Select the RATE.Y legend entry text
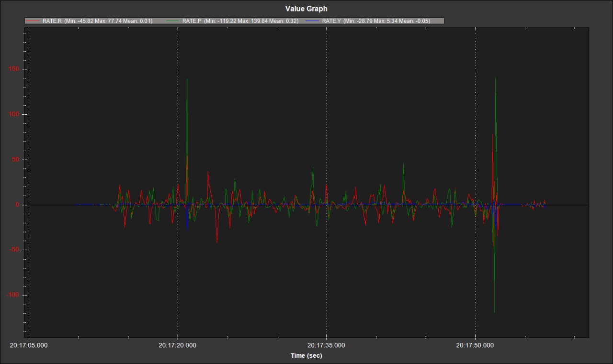Viewport: 613px width, 364px height. pyautogui.click(x=376, y=21)
